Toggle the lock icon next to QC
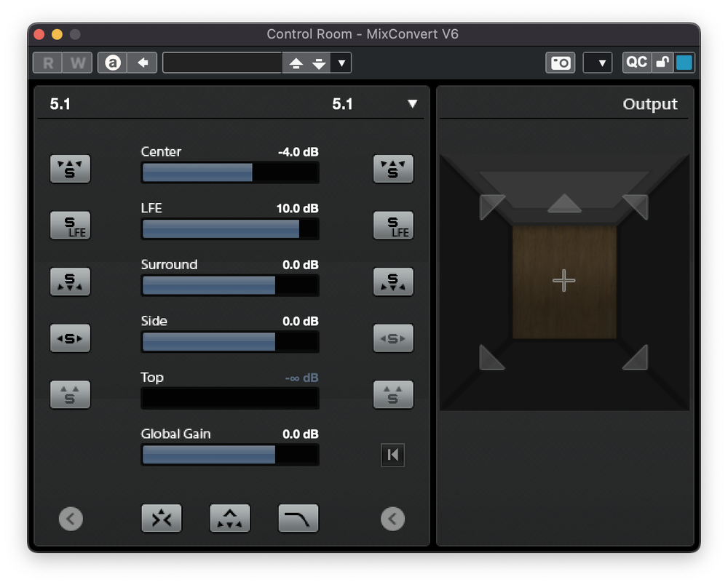The height and width of the screenshot is (585, 728). (x=660, y=63)
